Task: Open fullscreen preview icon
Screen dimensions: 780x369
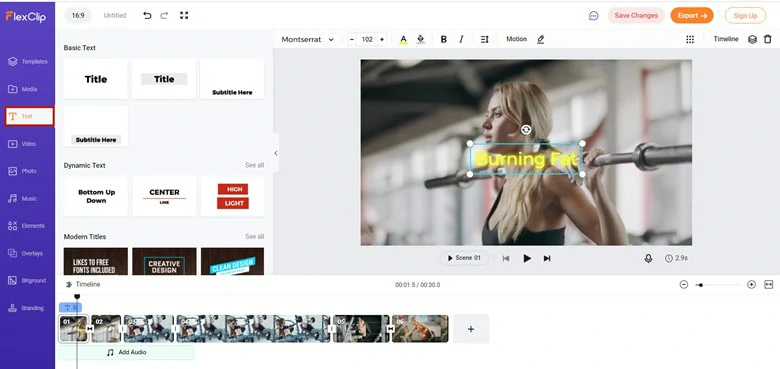Action: click(184, 15)
